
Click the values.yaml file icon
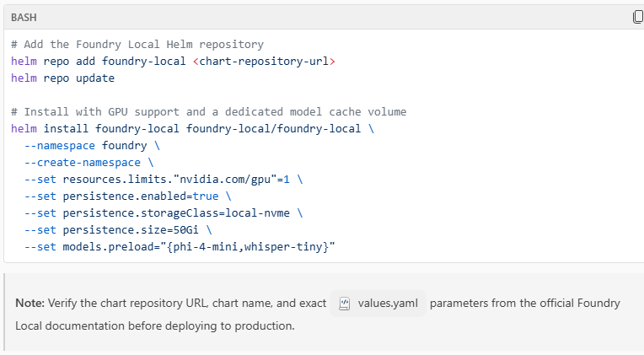344,304
